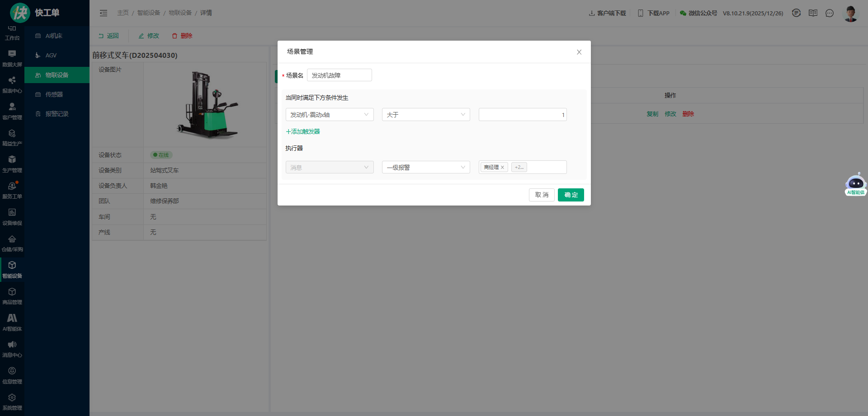This screenshot has width=868, height=416.
Task: Click the 确定 confirm button
Action: coord(571,195)
